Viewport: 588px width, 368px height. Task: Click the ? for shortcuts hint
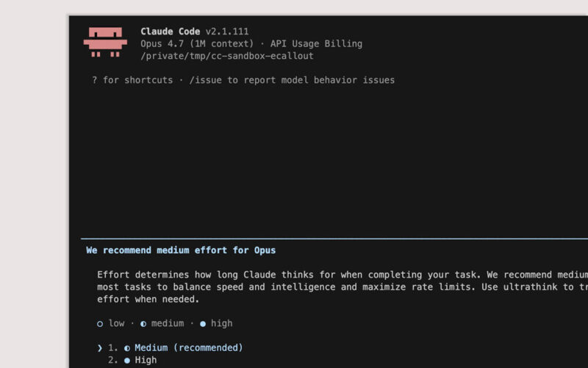(x=132, y=80)
